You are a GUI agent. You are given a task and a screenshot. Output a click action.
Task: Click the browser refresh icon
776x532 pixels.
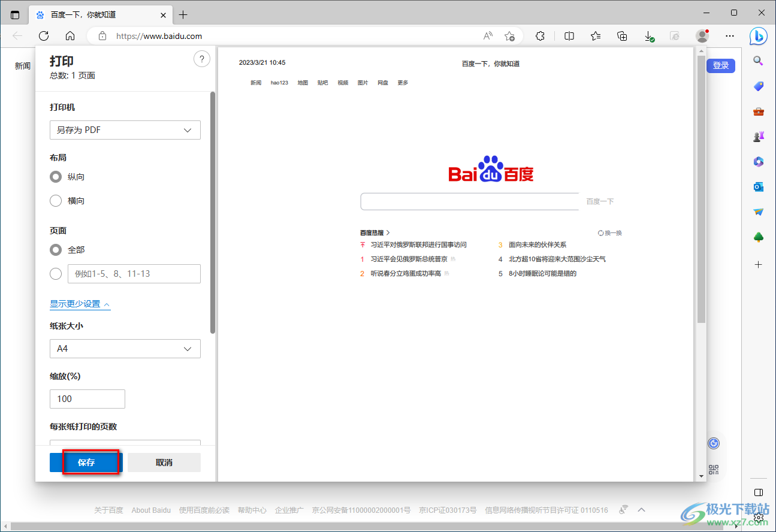click(44, 36)
